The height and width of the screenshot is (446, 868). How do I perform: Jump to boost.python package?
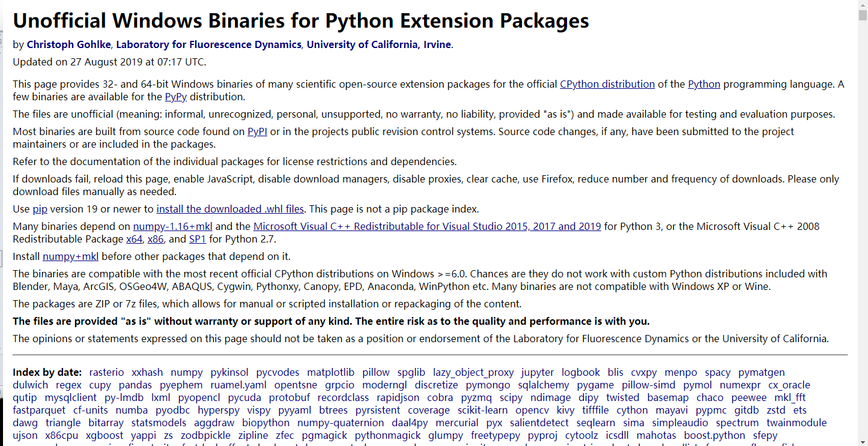pos(714,435)
